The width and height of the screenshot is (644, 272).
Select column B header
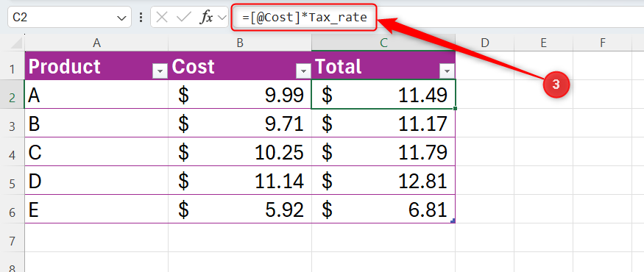[x=240, y=43]
